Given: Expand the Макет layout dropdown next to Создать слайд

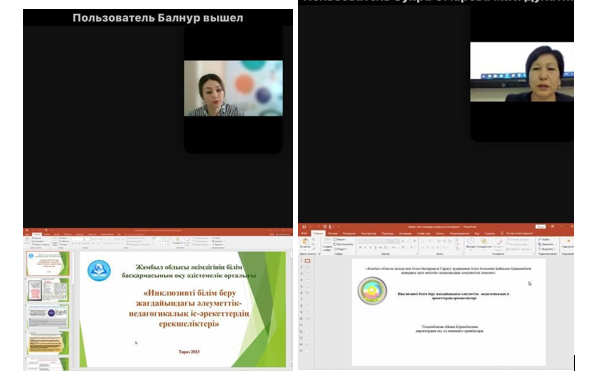Looking at the screenshot, I should pos(340,239).
